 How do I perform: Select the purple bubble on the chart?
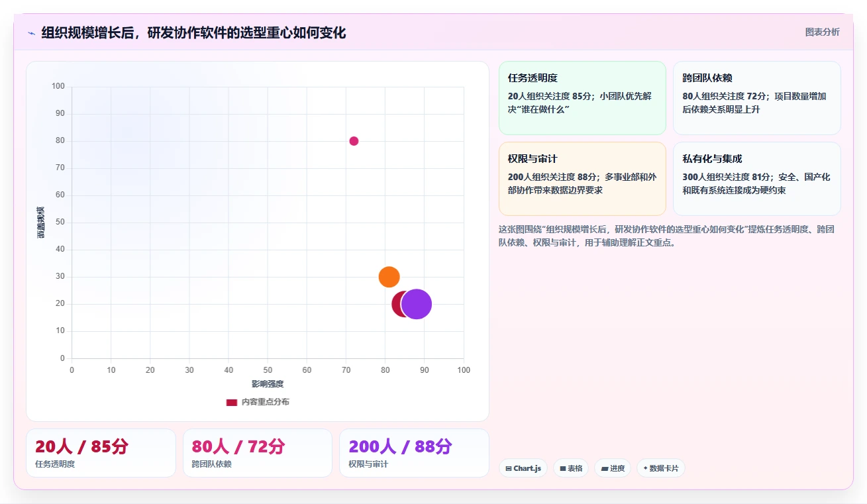pyautogui.click(x=417, y=305)
